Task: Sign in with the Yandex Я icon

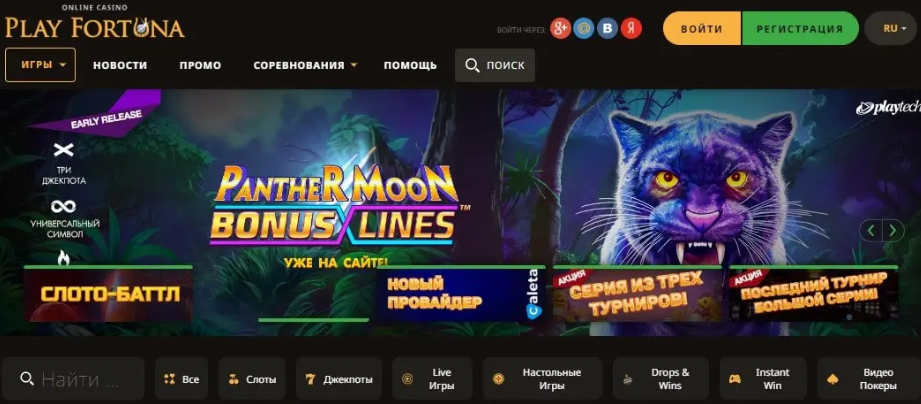Action: (x=631, y=29)
